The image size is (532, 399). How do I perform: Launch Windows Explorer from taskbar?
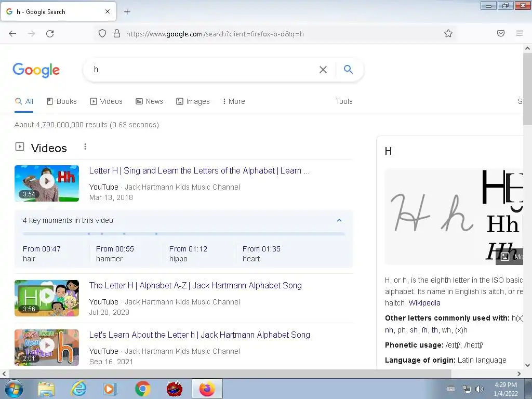pyautogui.click(x=46, y=389)
